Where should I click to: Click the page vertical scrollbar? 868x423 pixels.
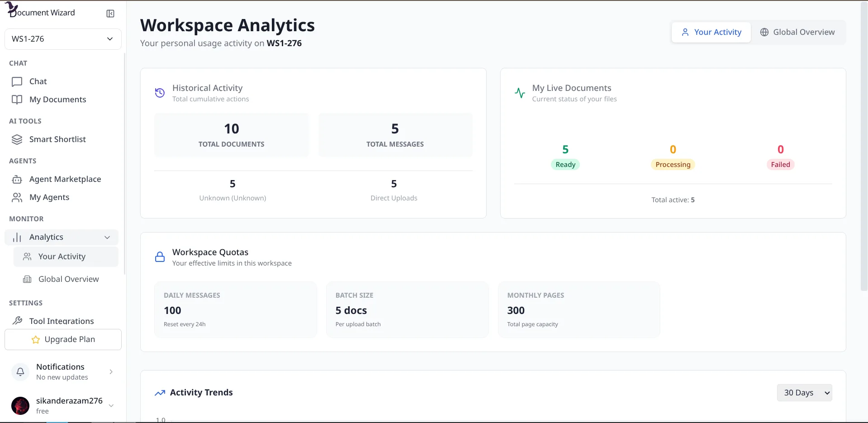pyautogui.click(x=864, y=146)
